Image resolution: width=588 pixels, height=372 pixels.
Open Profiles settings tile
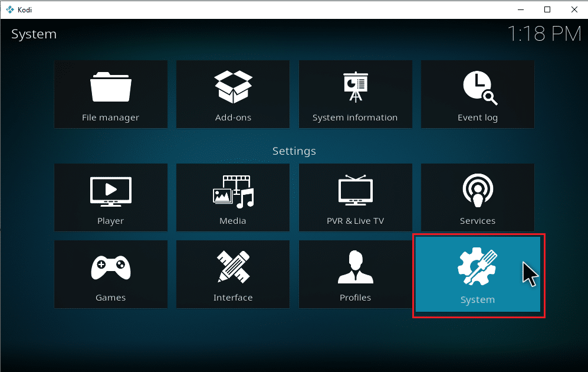point(355,275)
